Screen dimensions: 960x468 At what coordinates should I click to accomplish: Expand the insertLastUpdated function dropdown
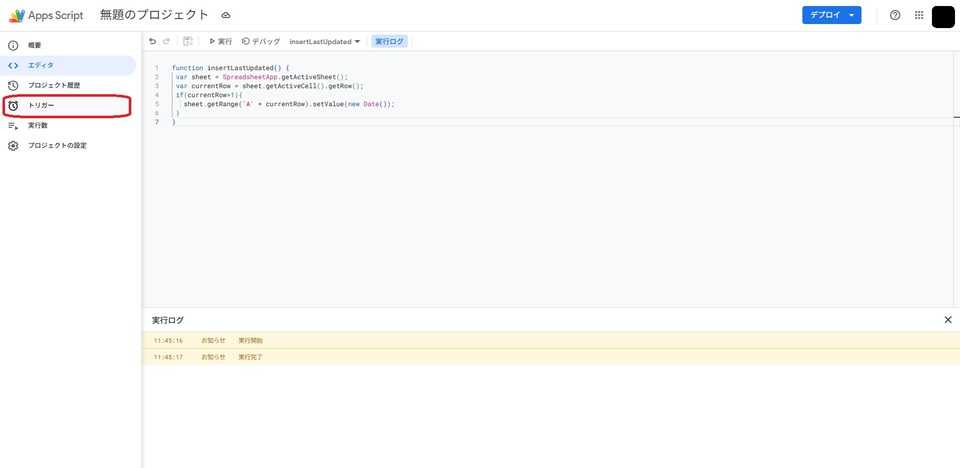coord(324,42)
